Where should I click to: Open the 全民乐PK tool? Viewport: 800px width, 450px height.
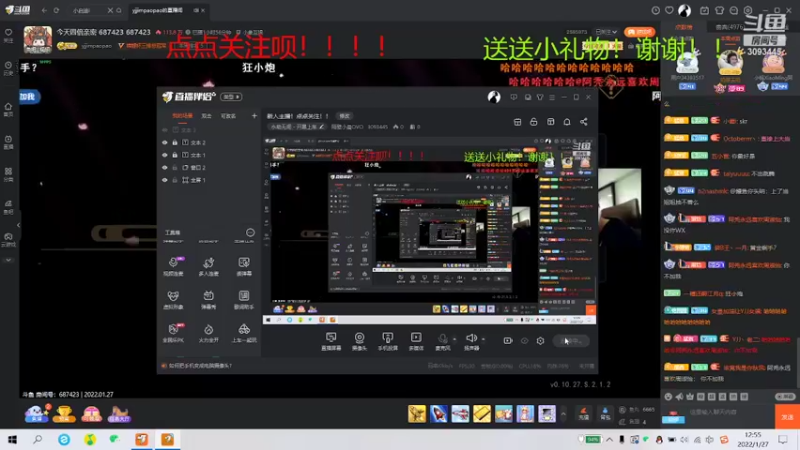click(173, 333)
